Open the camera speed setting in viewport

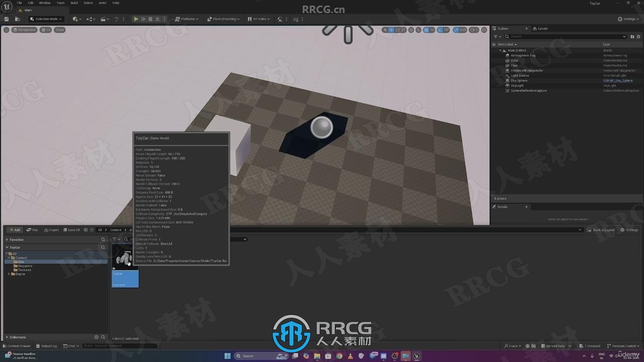tap(474, 30)
